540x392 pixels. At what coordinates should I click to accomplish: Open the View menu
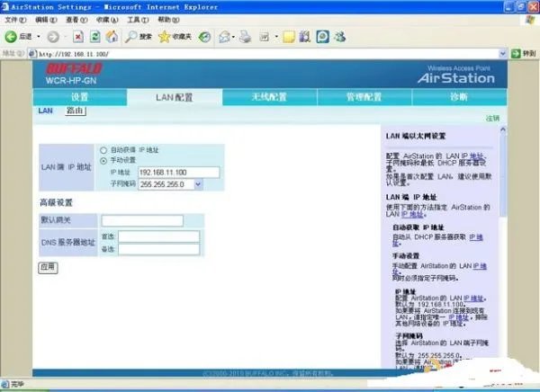tap(76, 20)
